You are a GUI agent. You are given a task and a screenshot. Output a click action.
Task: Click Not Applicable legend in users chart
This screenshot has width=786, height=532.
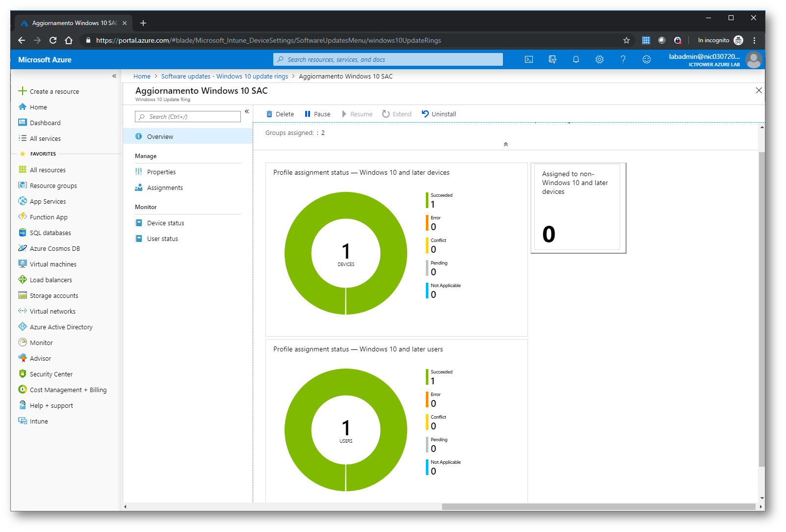click(444, 467)
